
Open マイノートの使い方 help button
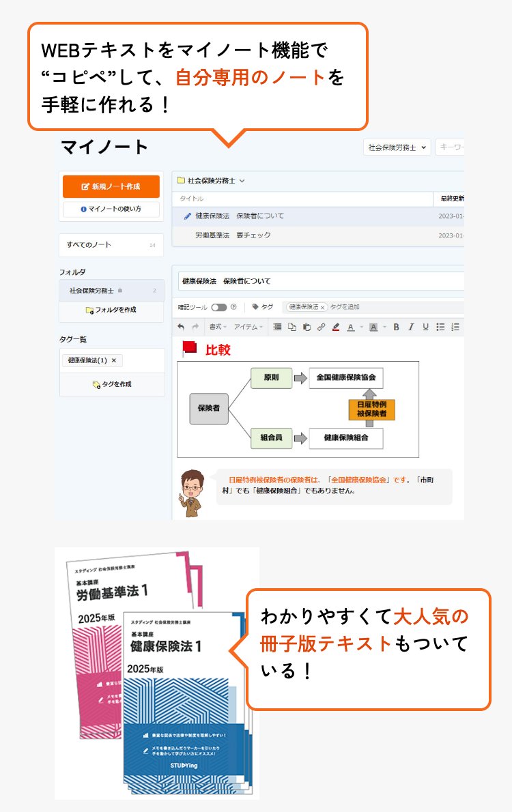coord(111,209)
